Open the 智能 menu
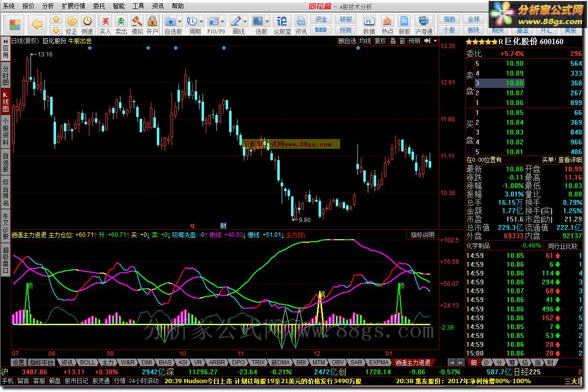 coord(118,6)
